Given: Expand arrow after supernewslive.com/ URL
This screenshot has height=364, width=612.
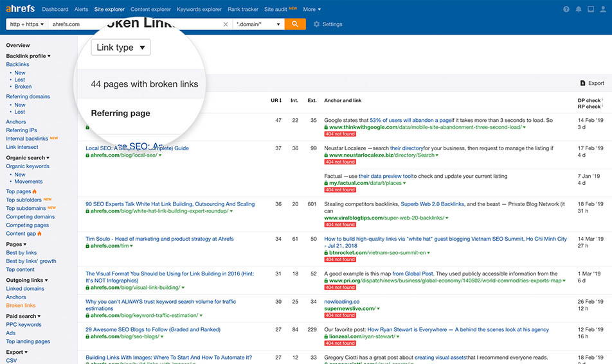Looking at the screenshot, I should point(378,309).
